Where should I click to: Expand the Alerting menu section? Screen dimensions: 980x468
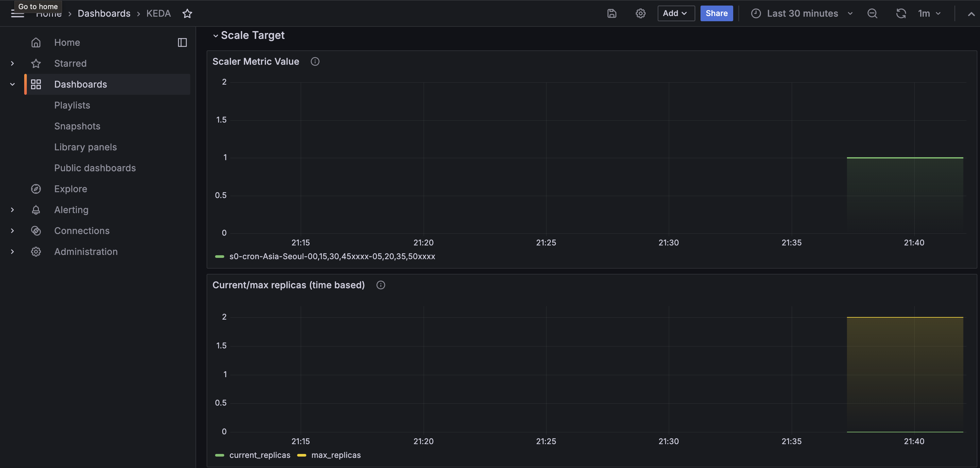[x=12, y=209]
